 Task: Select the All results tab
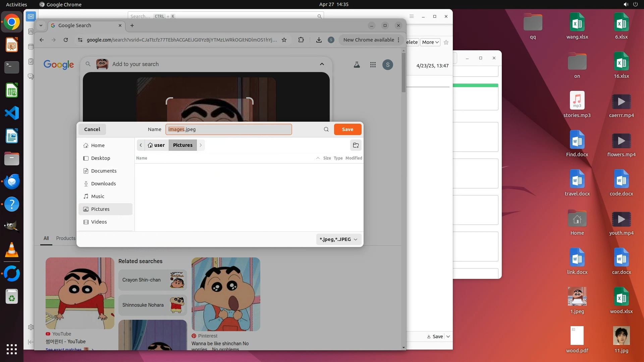[46, 238]
